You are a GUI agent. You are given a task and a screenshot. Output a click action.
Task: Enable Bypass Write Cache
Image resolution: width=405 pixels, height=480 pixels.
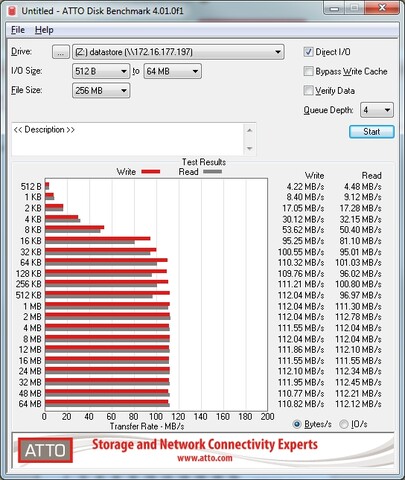click(308, 71)
